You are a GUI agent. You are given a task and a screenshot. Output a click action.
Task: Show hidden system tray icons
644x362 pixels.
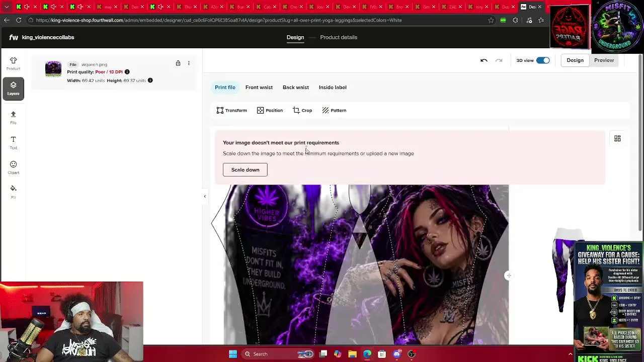[570, 354]
